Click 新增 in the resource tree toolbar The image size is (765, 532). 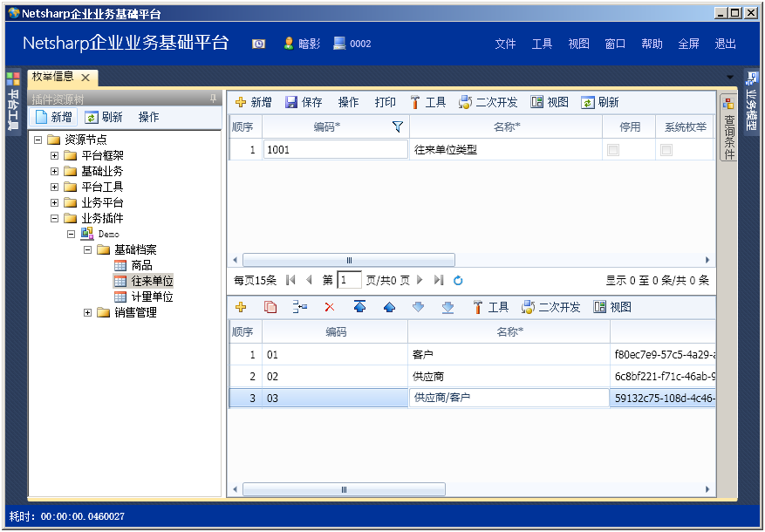[54, 117]
